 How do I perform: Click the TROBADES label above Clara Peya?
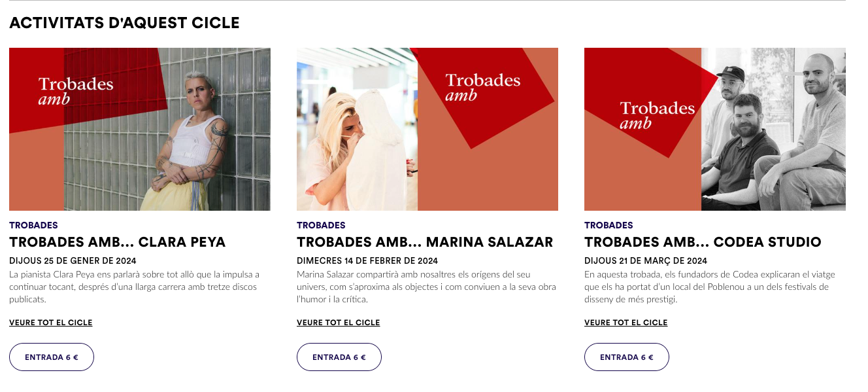33,225
